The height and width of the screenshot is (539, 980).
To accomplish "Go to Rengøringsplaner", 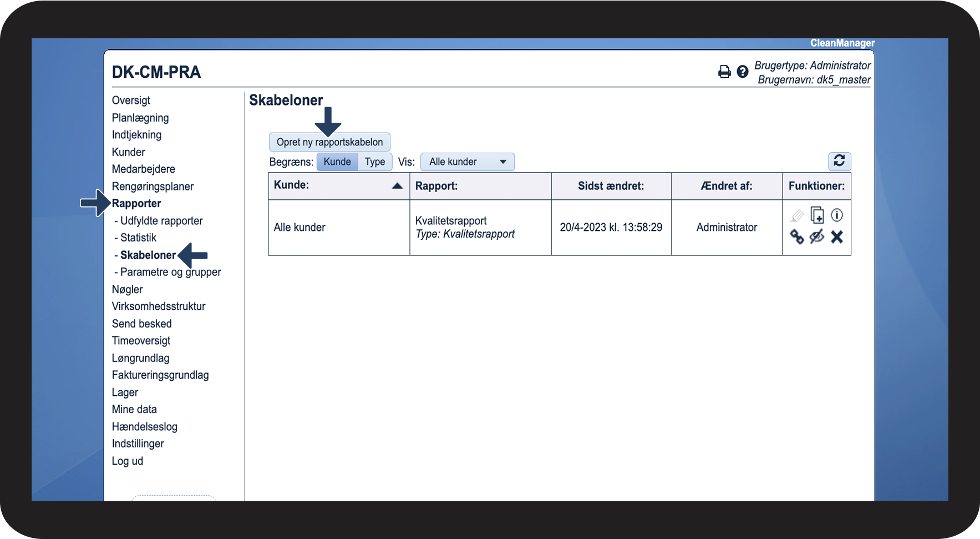I will click(153, 187).
